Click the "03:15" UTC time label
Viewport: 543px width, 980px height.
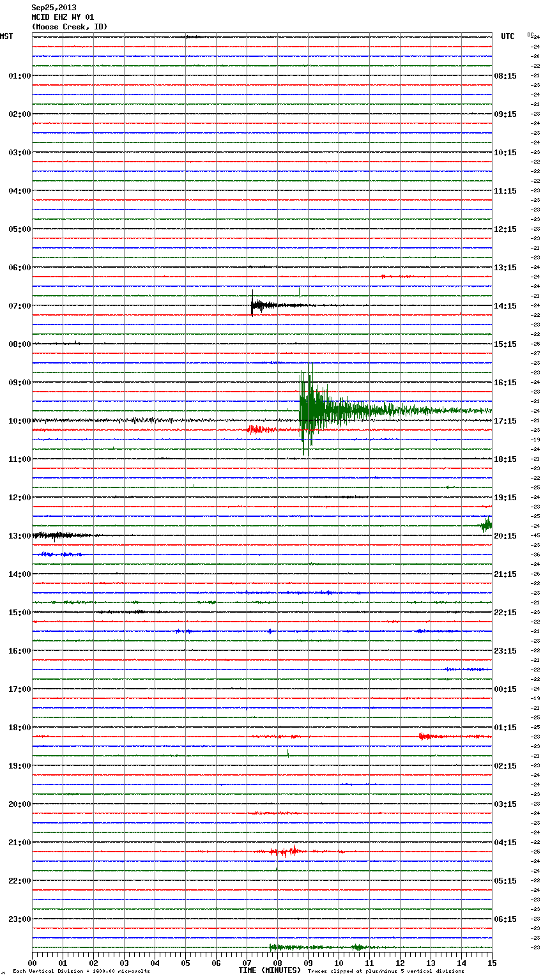tap(505, 804)
